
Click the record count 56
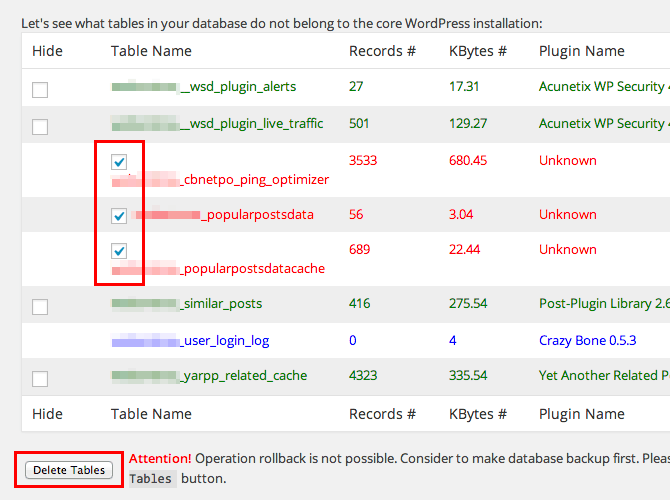[x=356, y=214]
